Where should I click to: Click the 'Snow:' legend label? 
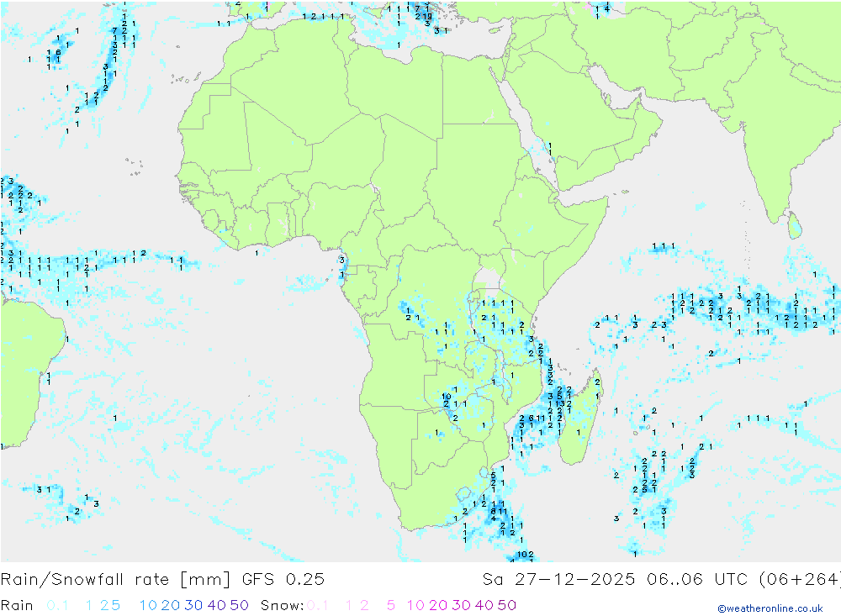pyautogui.click(x=282, y=605)
